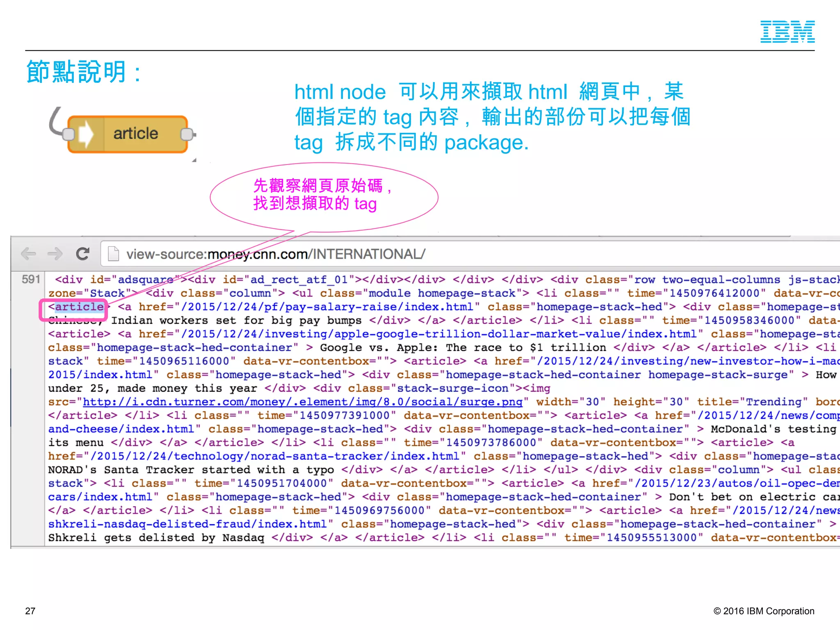840x630 pixels.
Task: Click the html node description paragraph
Action: (492, 117)
